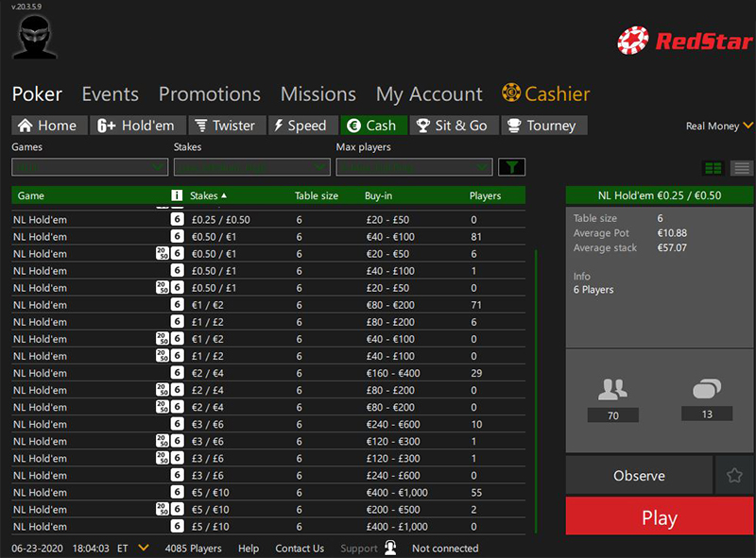The image size is (756, 558).
Task: Click the Support link in the status bar
Action: pyautogui.click(x=359, y=549)
